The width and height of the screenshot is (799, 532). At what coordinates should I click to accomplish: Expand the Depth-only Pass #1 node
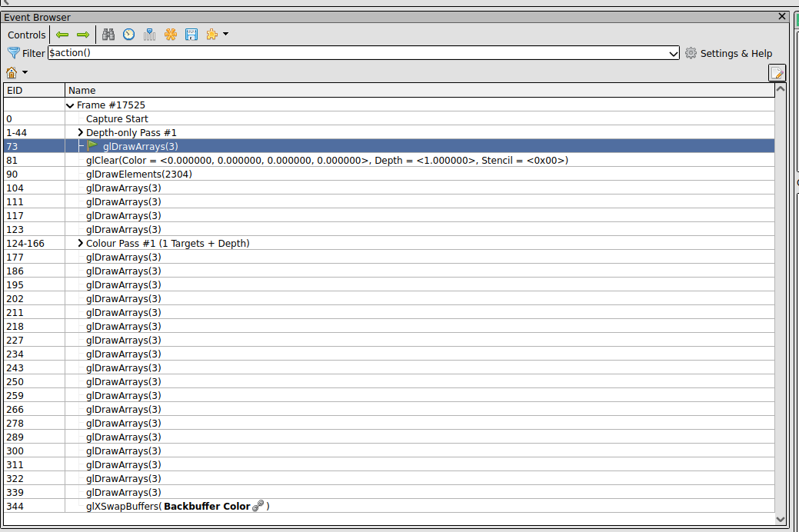[80, 133]
